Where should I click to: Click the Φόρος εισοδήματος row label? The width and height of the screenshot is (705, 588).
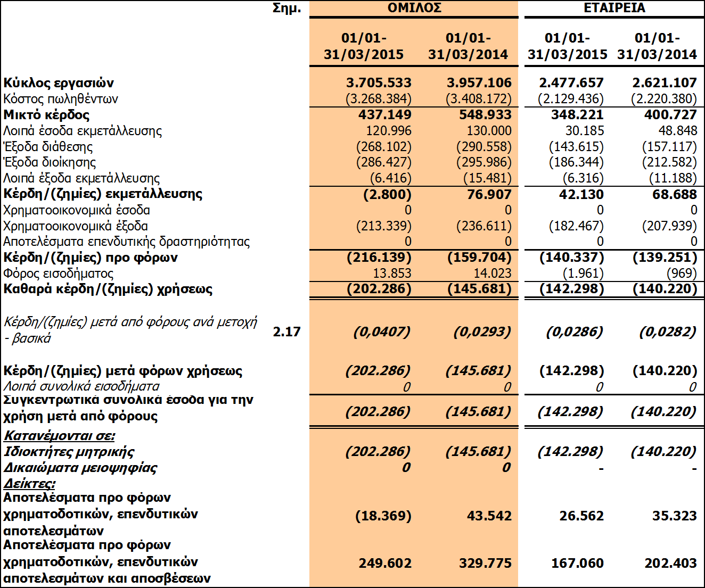pos(59,274)
